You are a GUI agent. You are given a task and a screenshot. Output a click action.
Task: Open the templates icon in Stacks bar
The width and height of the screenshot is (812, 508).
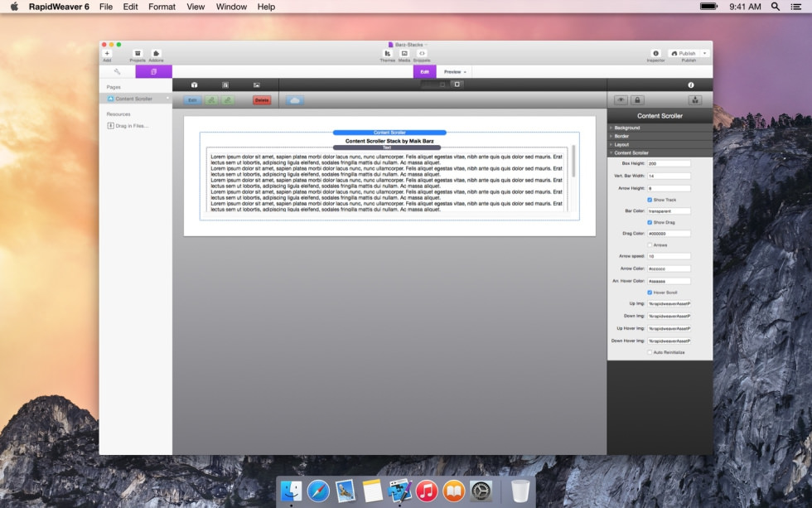pos(225,85)
